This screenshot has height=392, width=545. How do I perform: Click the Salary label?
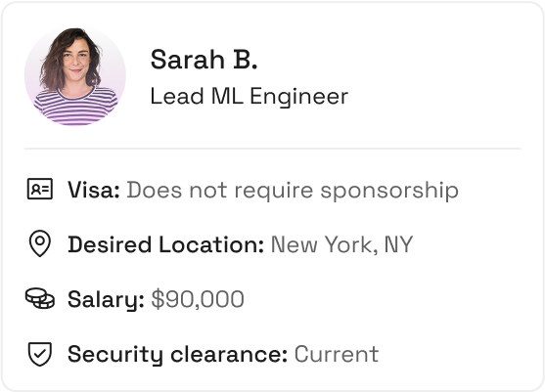point(106,299)
